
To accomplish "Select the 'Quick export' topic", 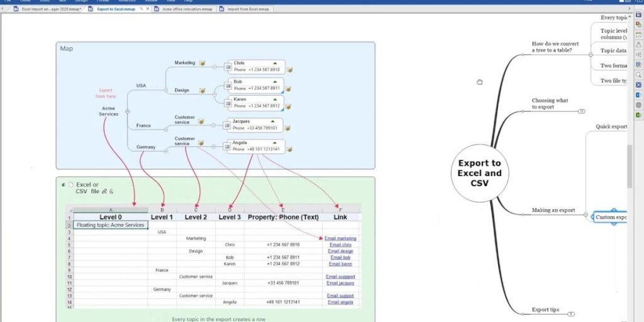I will pyautogui.click(x=611, y=126).
